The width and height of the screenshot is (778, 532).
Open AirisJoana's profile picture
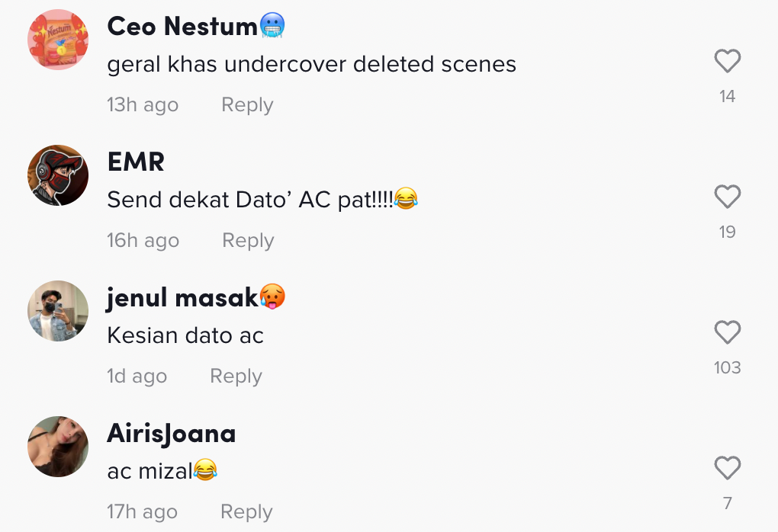pos(58,447)
